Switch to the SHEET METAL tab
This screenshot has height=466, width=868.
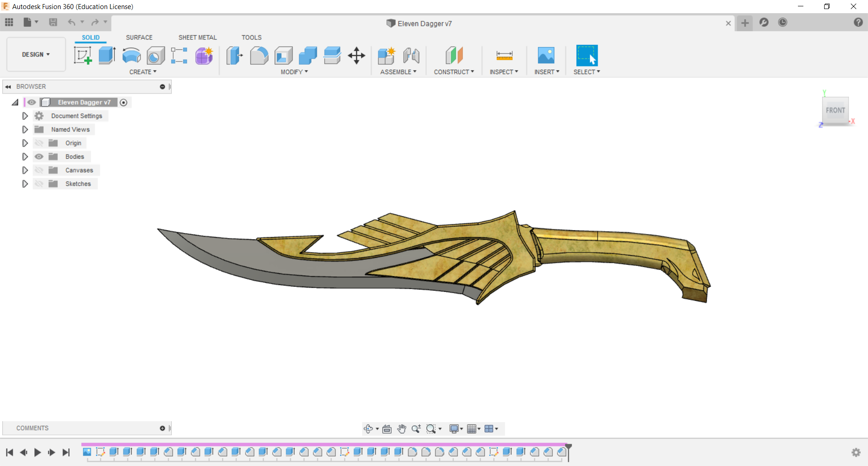[198, 38]
